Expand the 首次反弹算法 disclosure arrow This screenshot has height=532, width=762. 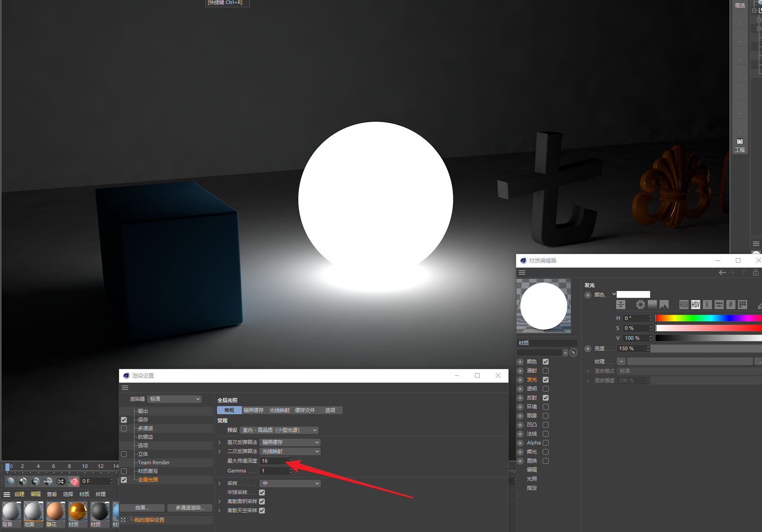(x=220, y=442)
